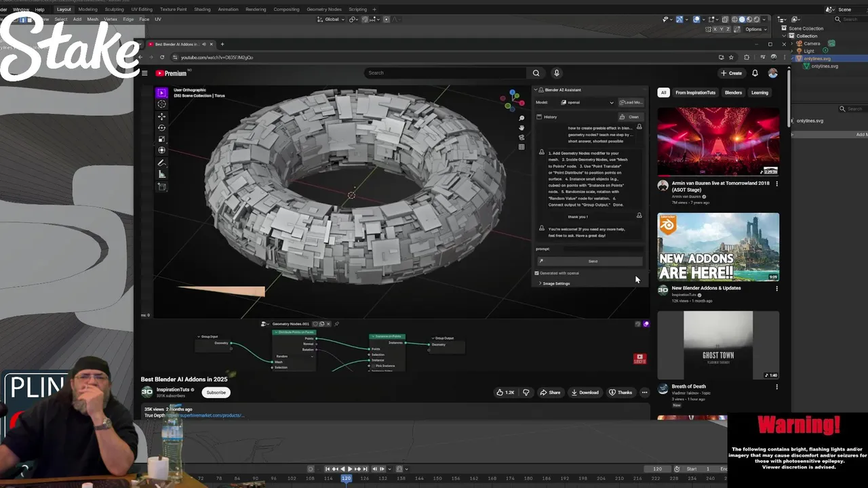The image size is (868, 488).
Task: Switch to rendered viewport shading
Action: tap(757, 20)
